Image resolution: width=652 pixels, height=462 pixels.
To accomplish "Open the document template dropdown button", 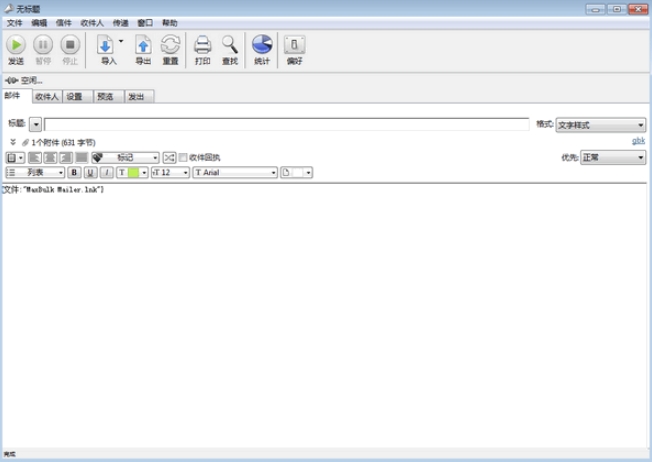I will (15, 158).
